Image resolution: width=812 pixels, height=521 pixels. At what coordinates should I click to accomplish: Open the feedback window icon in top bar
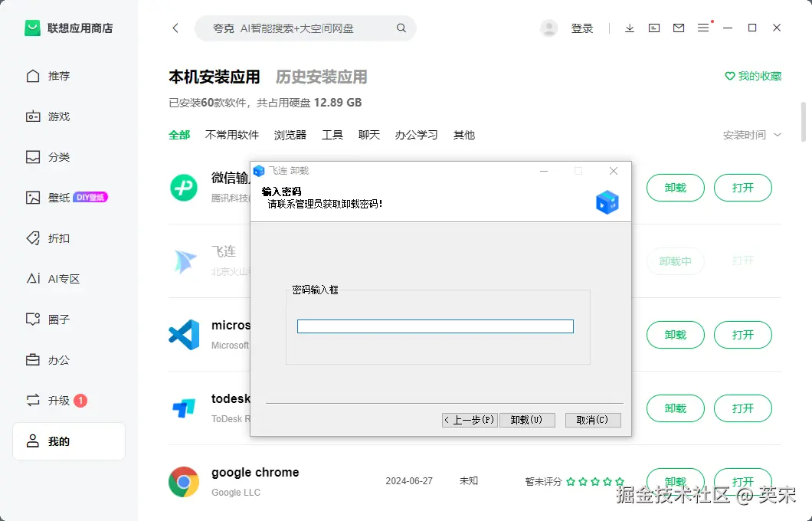[654, 28]
